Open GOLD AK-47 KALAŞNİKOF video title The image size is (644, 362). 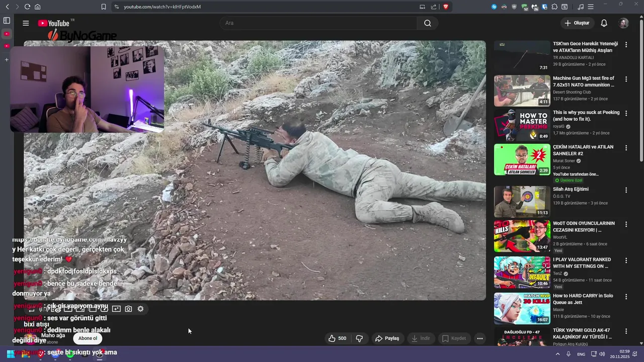pos(583,333)
